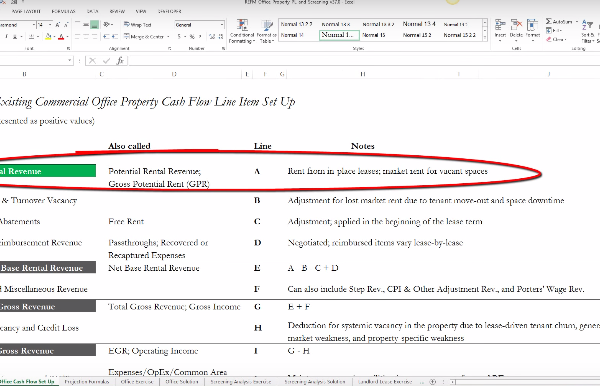The height and width of the screenshot is (386, 600).
Task: Toggle Italic formatting
Action: pyautogui.click(x=7, y=37)
